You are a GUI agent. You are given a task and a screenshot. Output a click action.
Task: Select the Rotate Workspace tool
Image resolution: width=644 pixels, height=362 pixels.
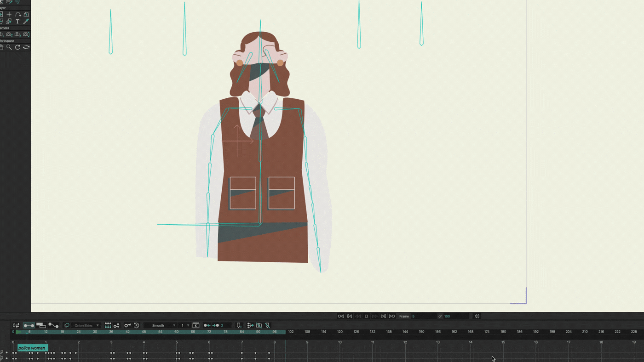pyautogui.click(x=17, y=47)
